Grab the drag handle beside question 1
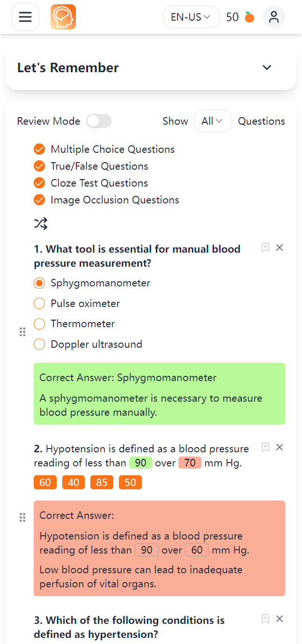The width and height of the screenshot is (302, 644). (22, 332)
